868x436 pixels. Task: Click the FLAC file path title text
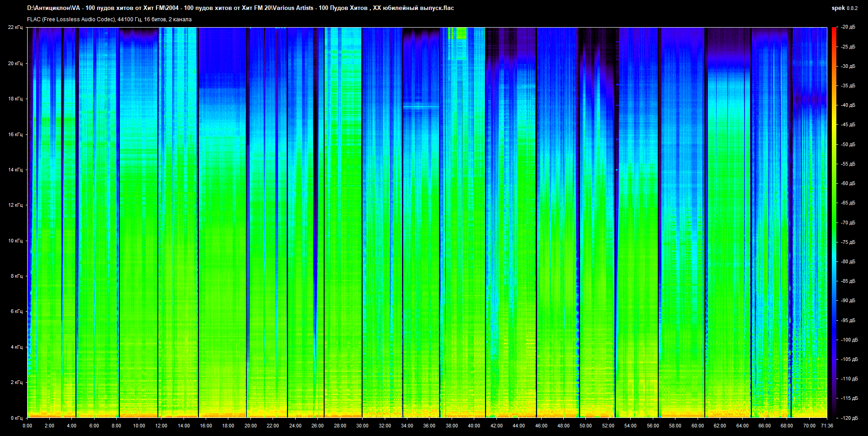[x=240, y=8]
